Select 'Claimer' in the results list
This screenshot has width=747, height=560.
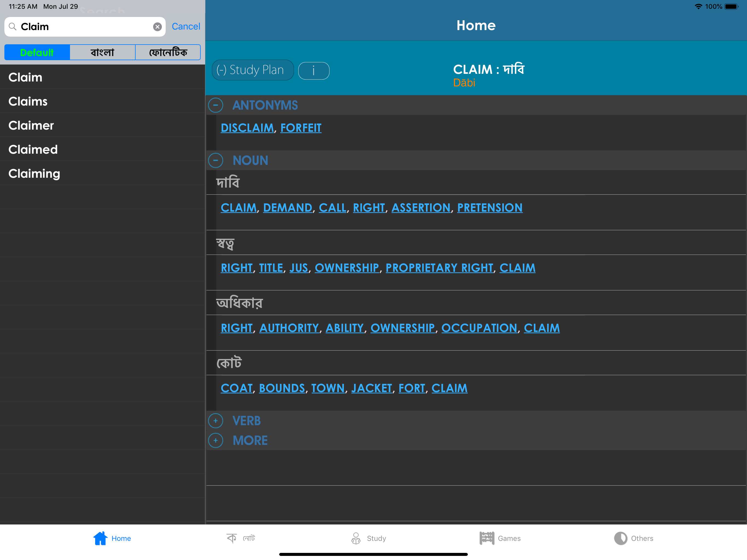click(31, 125)
